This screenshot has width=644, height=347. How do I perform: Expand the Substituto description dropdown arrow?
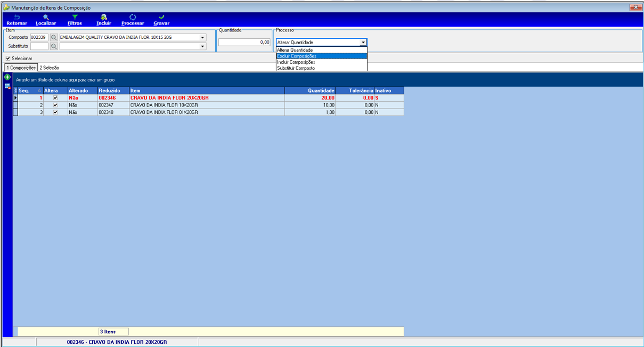(x=202, y=46)
